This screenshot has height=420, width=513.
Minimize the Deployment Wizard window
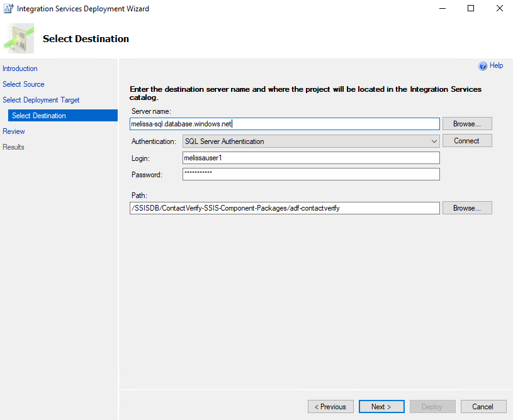click(x=443, y=9)
